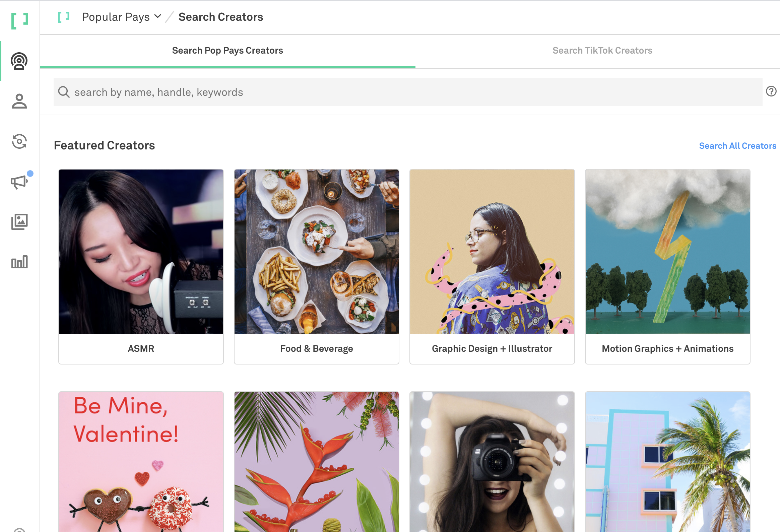This screenshot has height=532, width=780.
Task: Click the circular refresh arrows sidebar icon
Action: pyautogui.click(x=19, y=141)
